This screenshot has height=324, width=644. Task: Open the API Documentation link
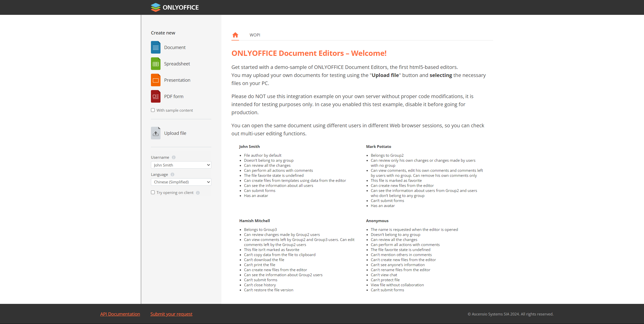pyautogui.click(x=120, y=314)
